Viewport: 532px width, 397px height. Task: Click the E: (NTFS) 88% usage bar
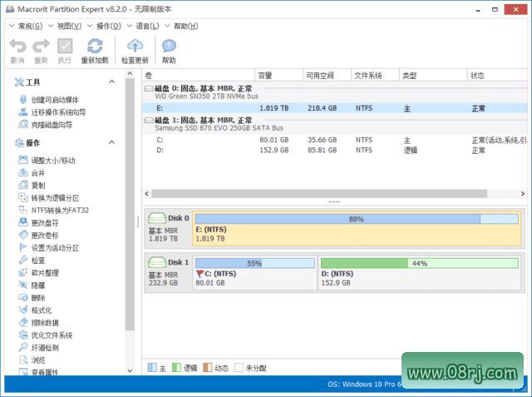click(x=357, y=219)
